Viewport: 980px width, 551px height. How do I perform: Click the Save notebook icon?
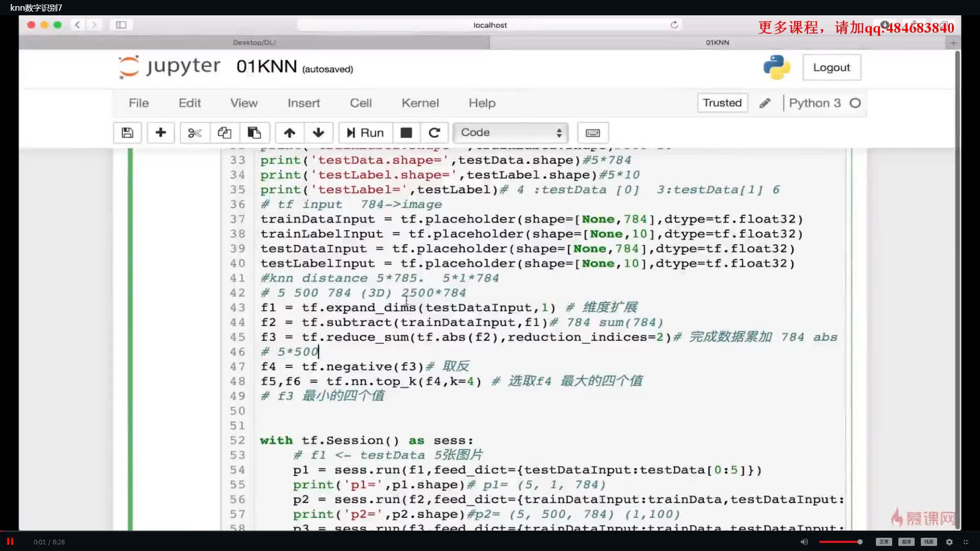click(127, 132)
